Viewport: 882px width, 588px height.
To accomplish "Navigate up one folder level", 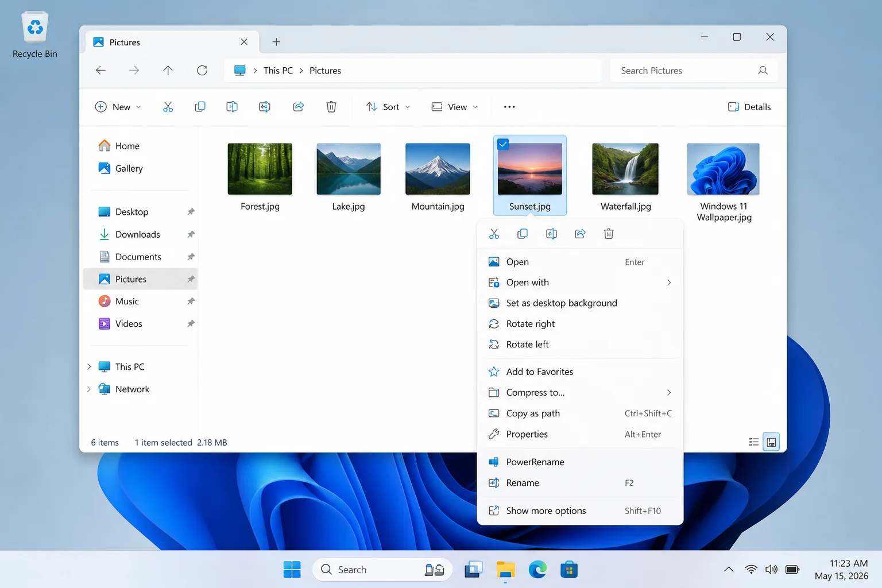I will 168,70.
